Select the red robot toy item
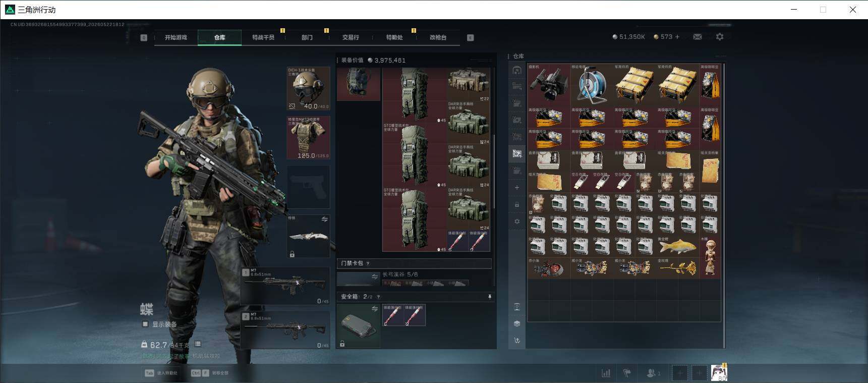 click(548, 268)
